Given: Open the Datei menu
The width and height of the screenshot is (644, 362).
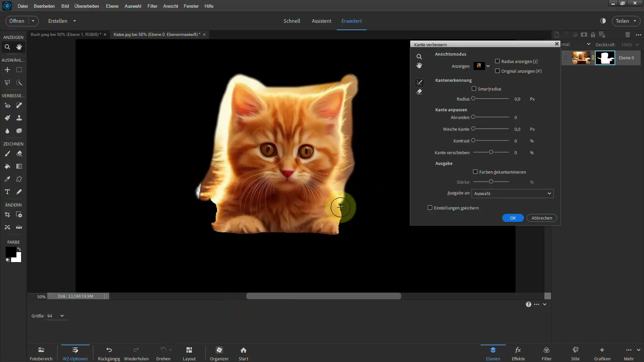Looking at the screenshot, I should tap(23, 6).
